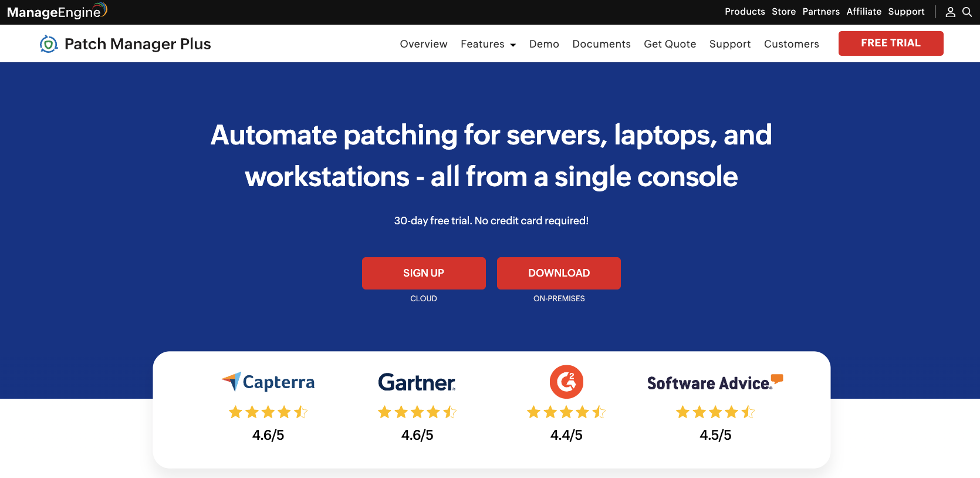Select Get Quote in navigation
Image resolution: width=980 pixels, height=478 pixels.
670,44
